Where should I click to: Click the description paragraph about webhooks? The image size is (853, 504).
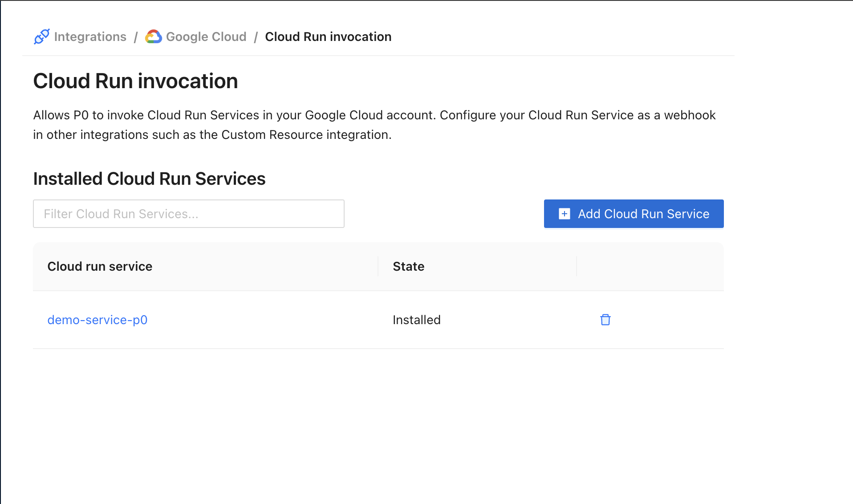374,125
